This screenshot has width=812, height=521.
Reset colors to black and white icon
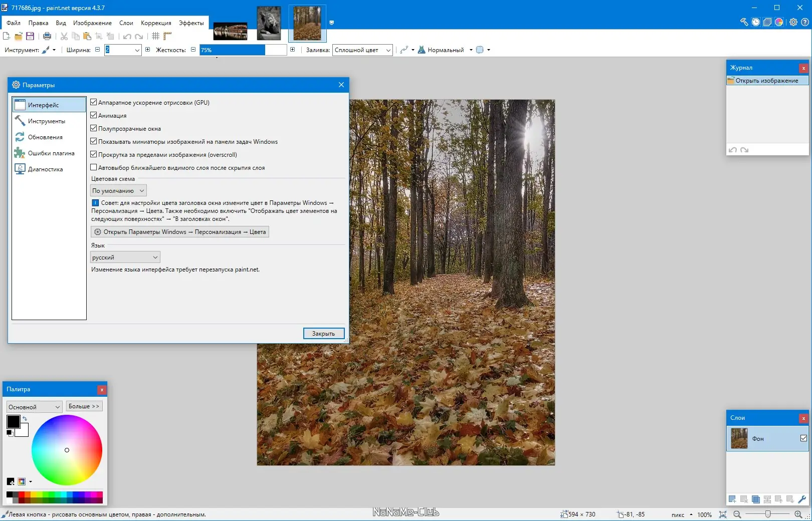click(10, 433)
